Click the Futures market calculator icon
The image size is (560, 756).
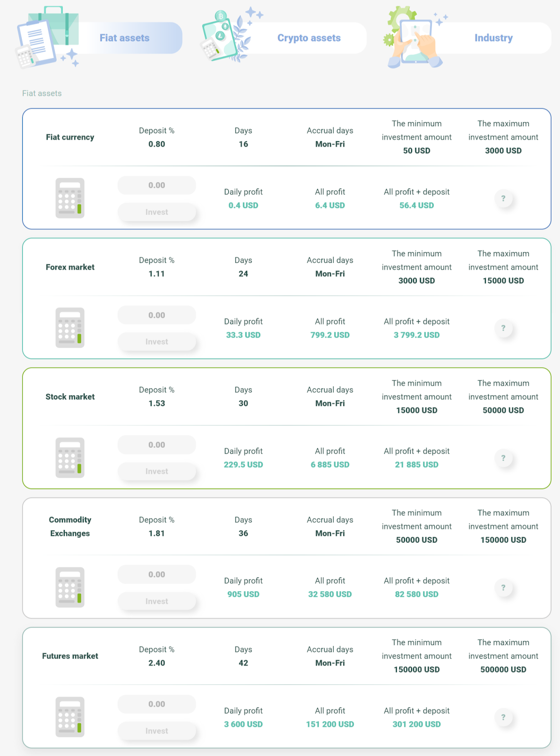(70, 717)
